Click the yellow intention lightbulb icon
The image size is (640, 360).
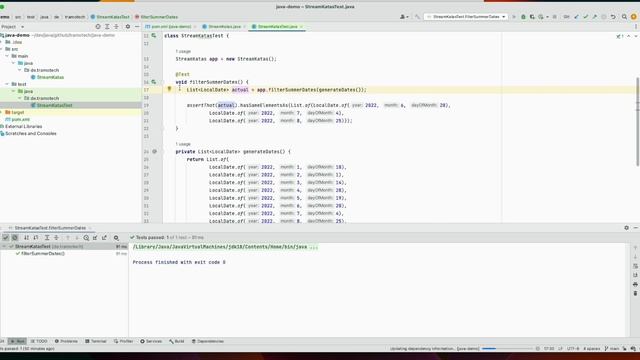pyautogui.click(x=169, y=89)
